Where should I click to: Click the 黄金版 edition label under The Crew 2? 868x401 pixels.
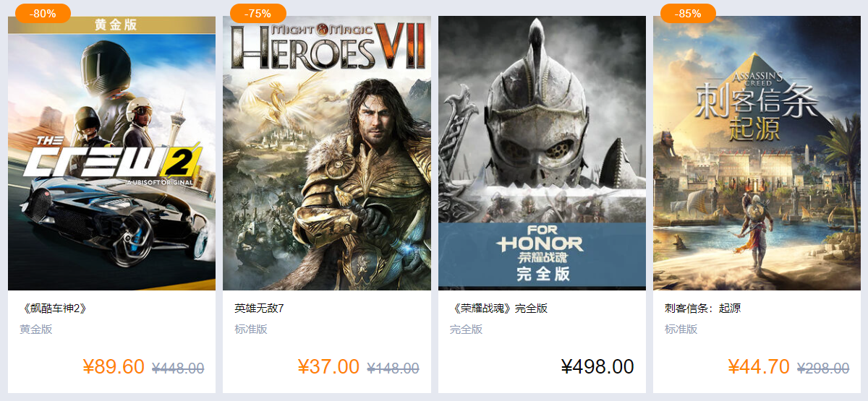[36, 329]
